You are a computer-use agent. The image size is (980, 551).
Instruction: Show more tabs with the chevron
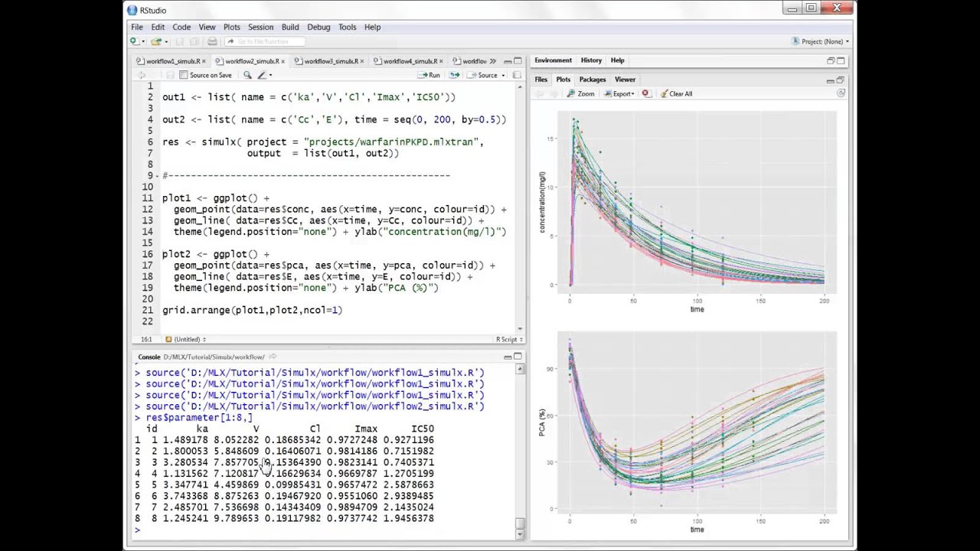492,61
